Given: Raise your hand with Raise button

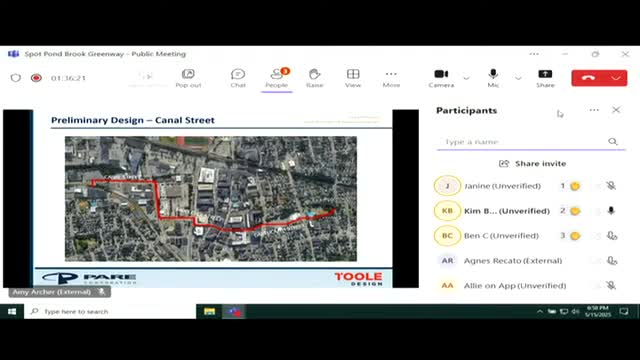Looking at the screenshot, I should [x=315, y=78].
